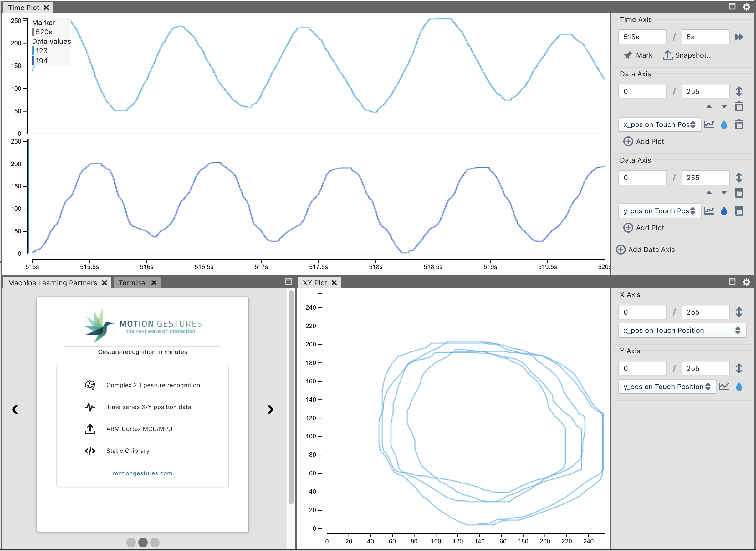Auto-scale the second Data Axis range
Image resolution: width=756 pixels, height=551 pixels.
tap(739, 178)
